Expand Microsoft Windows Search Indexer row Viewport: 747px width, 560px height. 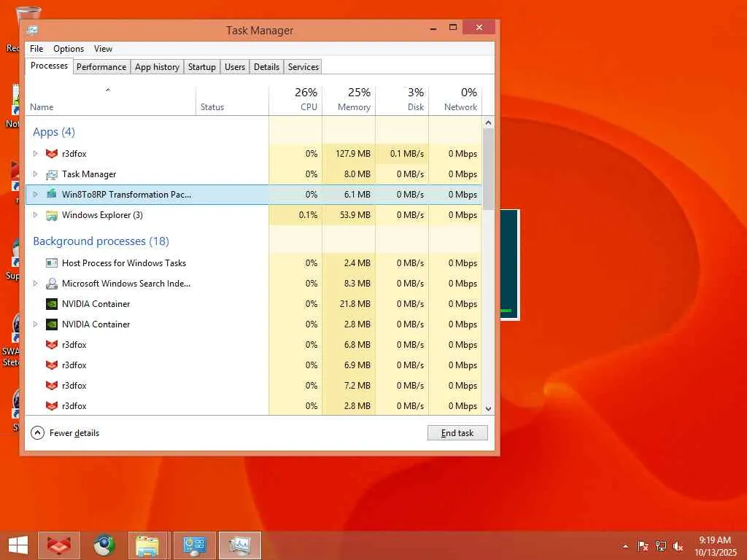[x=35, y=284]
